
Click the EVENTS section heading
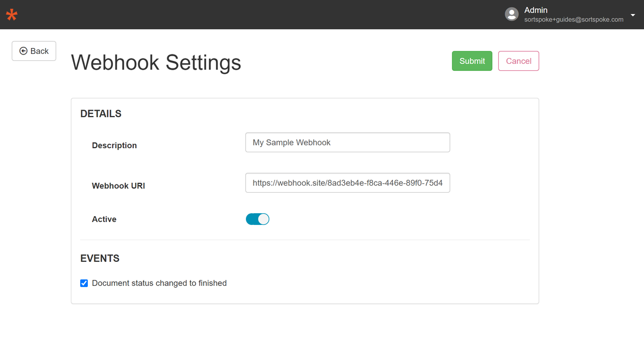(x=100, y=258)
